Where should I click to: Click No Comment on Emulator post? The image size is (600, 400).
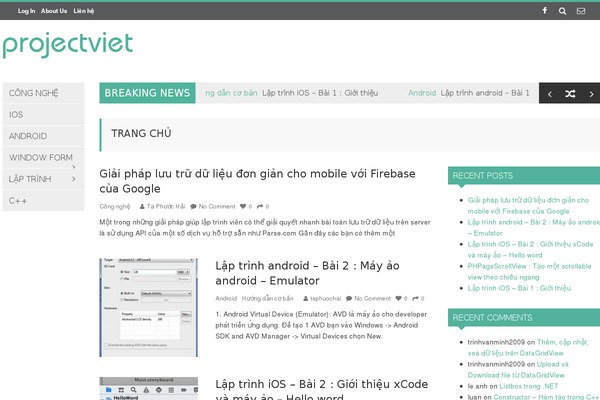tap(372, 298)
